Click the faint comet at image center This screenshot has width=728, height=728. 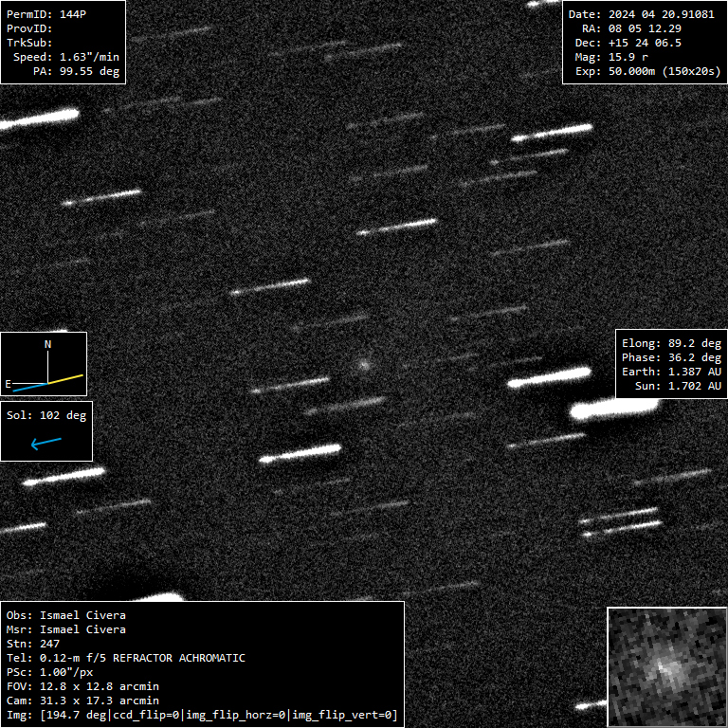(x=364, y=364)
